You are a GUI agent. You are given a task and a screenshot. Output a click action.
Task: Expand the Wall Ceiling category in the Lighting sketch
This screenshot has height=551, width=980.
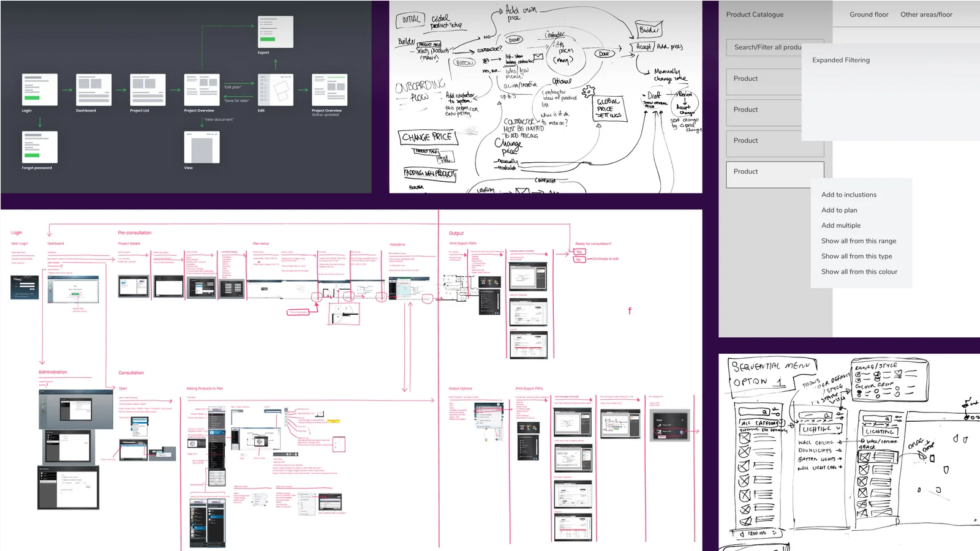818,442
